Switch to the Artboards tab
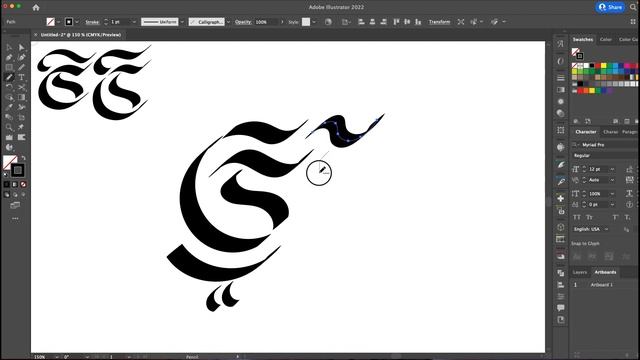The height and width of the screenshot is (360, 640). pyautogui.click(x=605, y=272)
